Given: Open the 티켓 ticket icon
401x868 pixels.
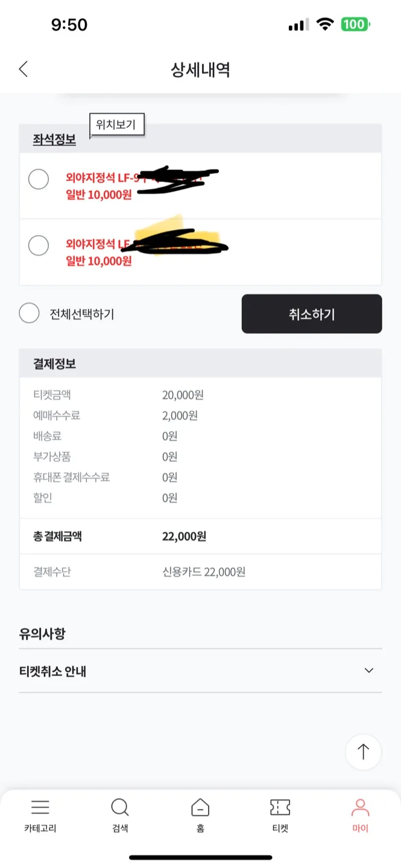Looking at the screenshot, I should click(280, 807).
